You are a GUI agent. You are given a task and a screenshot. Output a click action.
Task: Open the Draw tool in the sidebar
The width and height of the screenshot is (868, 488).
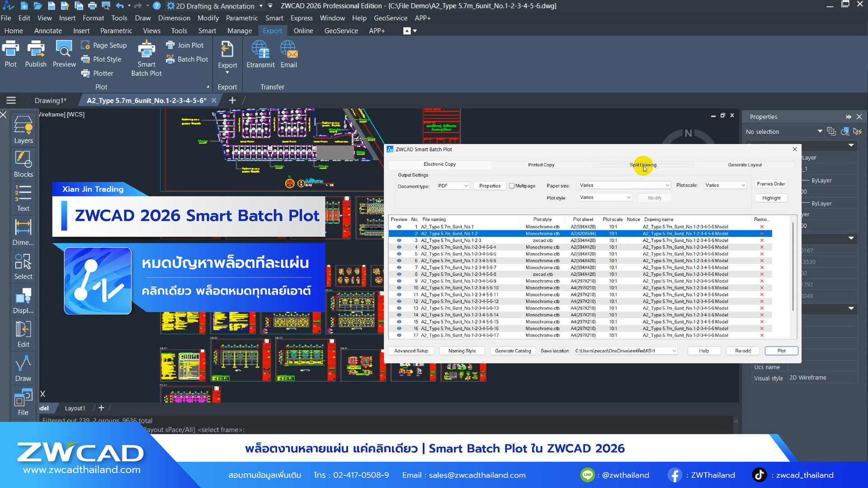click(x=24, y=367)
